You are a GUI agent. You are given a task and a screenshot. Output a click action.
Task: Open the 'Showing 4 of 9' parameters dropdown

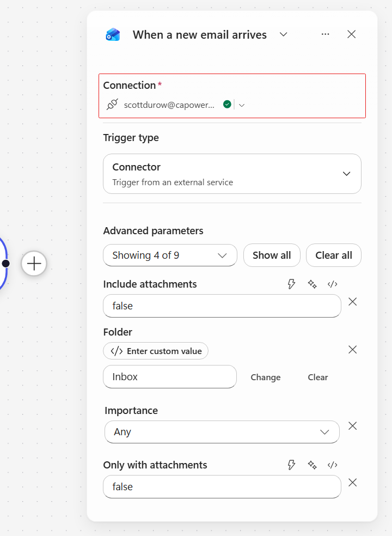coord(170,255)
